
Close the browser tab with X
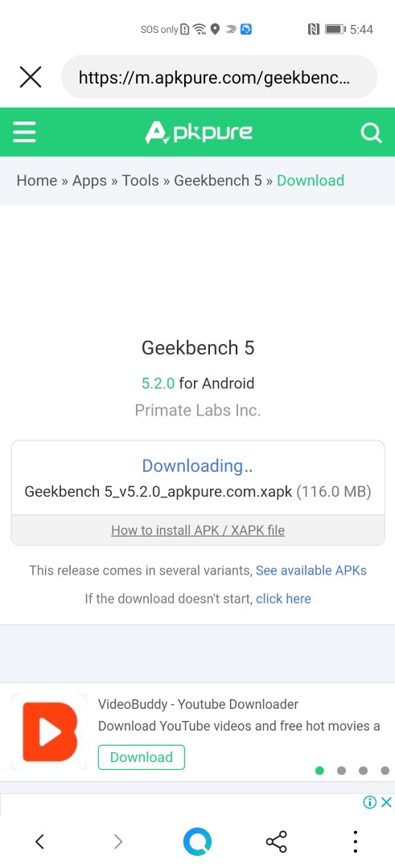[x=31, y=77]
